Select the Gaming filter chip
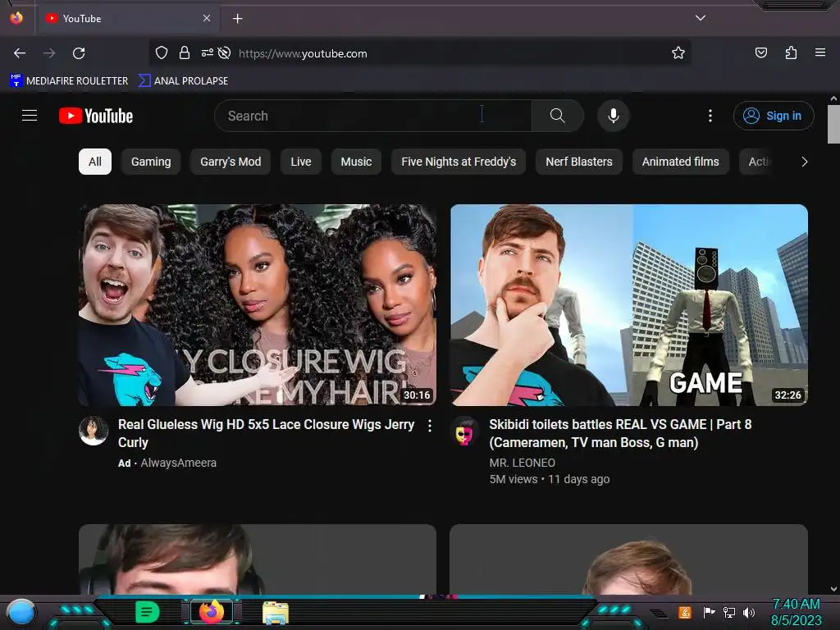840x630 pixels. click(x=151, y=162)
